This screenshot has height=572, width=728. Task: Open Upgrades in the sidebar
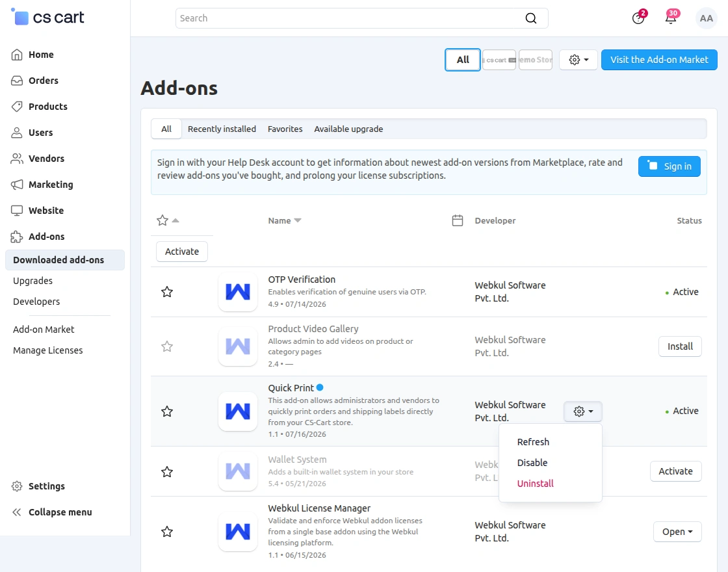point(32,281)
